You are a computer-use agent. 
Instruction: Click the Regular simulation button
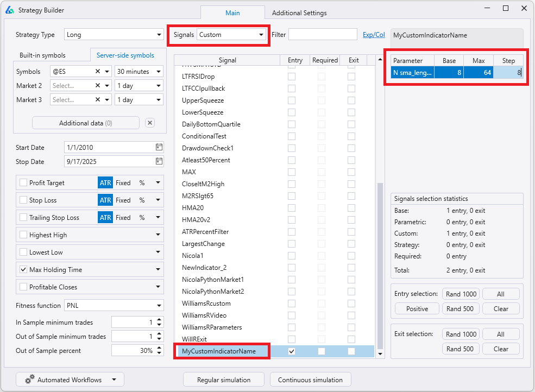coord(224,380)
